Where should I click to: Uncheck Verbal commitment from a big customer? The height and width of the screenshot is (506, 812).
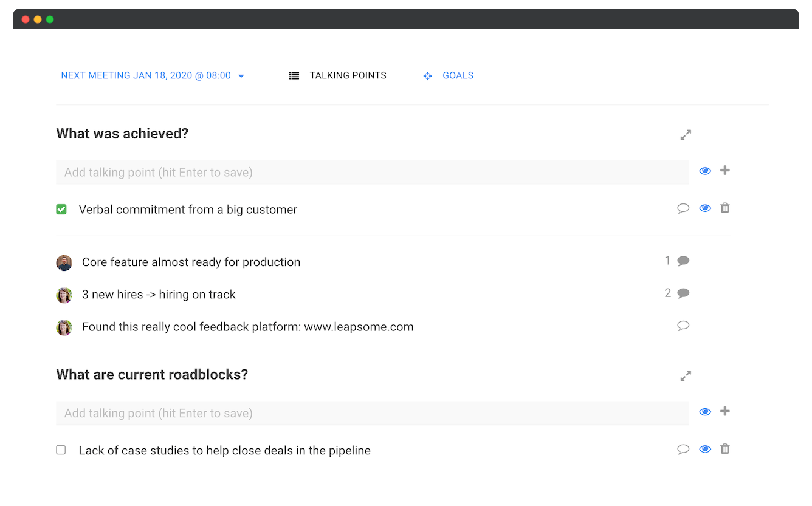tap(61, 210)
